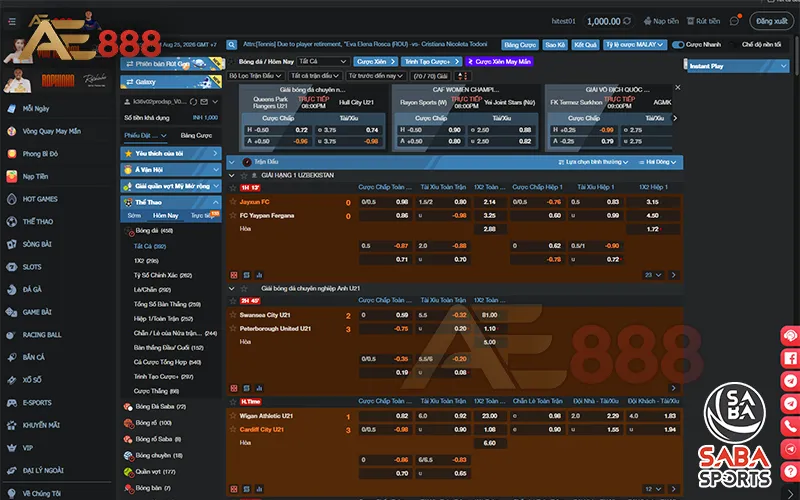
Task: Click Jayxun FC 1X2 odds 2.14
Action: tap(489, 202)
